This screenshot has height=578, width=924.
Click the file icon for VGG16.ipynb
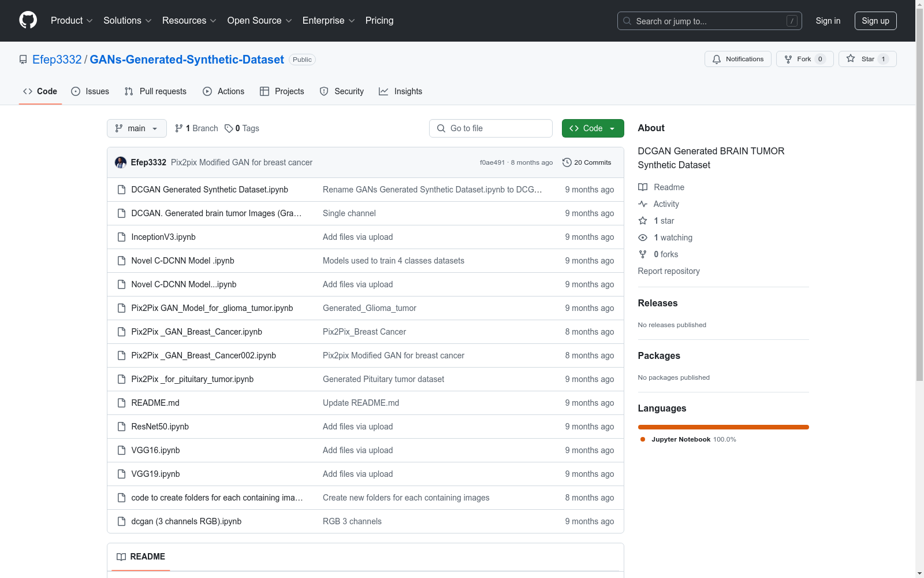(x=121, y=450)
